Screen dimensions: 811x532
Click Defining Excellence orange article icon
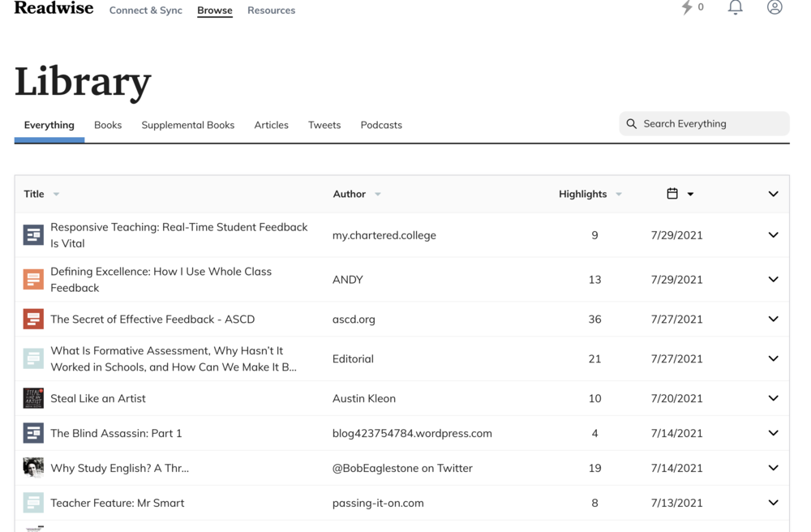[x=33, y=279]
